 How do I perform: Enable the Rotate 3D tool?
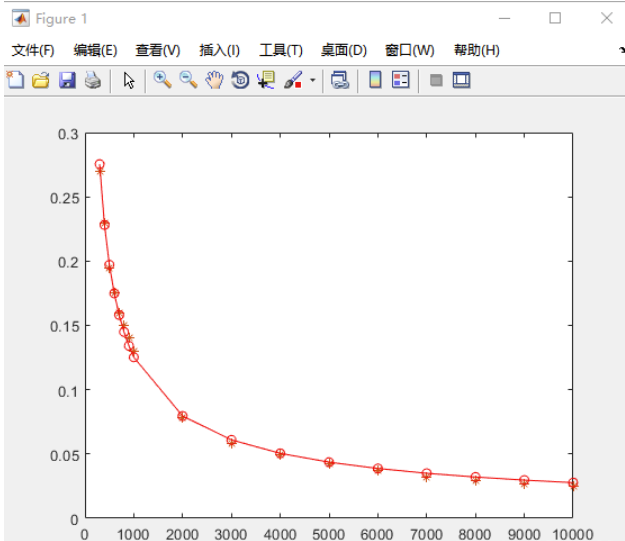[x=240, y=80]
